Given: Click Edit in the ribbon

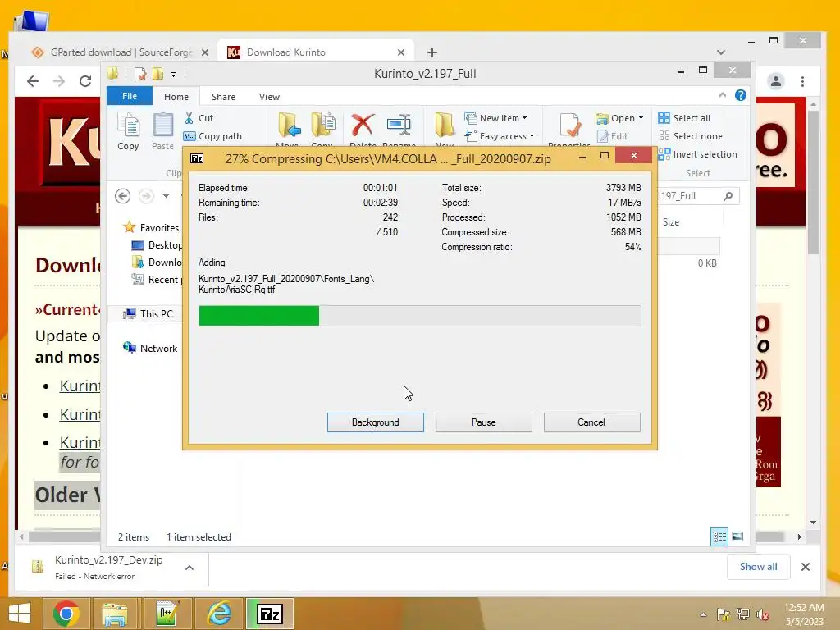Looking at the screenshot, I should [x=612, y=136].
